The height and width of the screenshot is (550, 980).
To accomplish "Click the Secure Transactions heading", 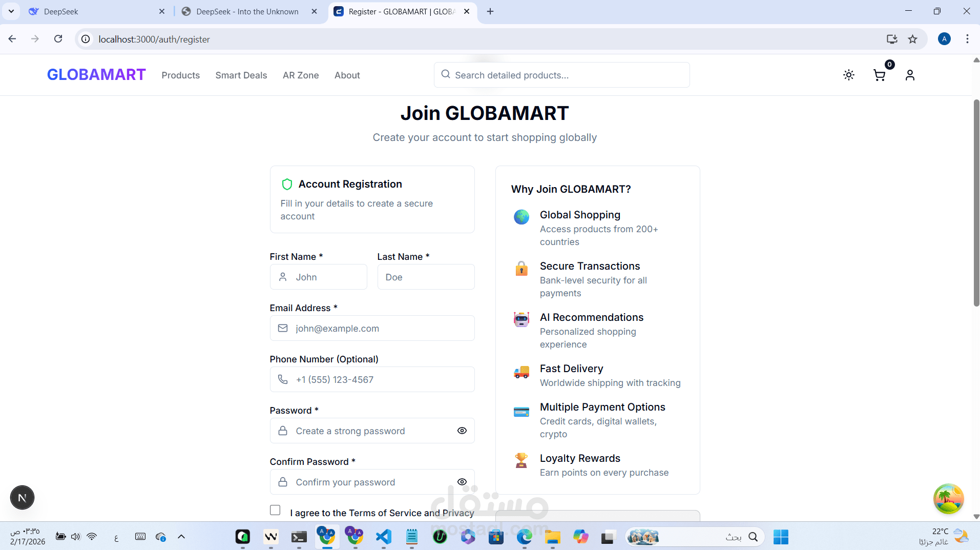I will (590, 266).
